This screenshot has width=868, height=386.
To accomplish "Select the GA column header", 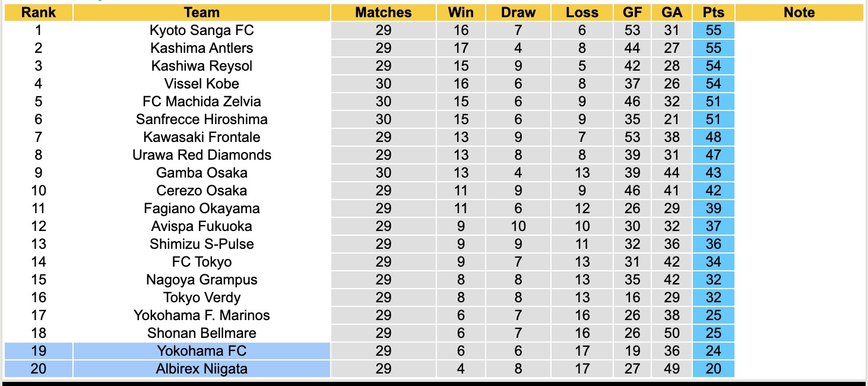I will click(672, 12).
